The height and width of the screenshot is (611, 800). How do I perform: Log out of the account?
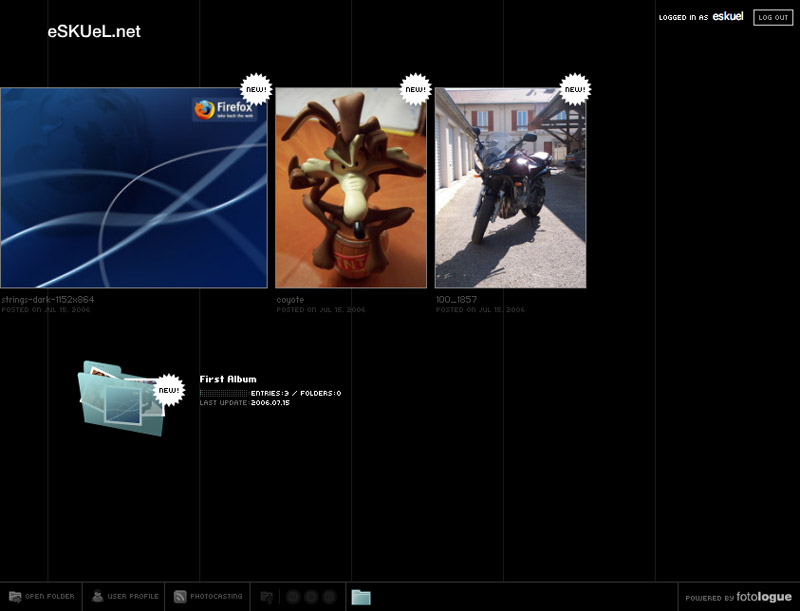click(x=773, y=17)
